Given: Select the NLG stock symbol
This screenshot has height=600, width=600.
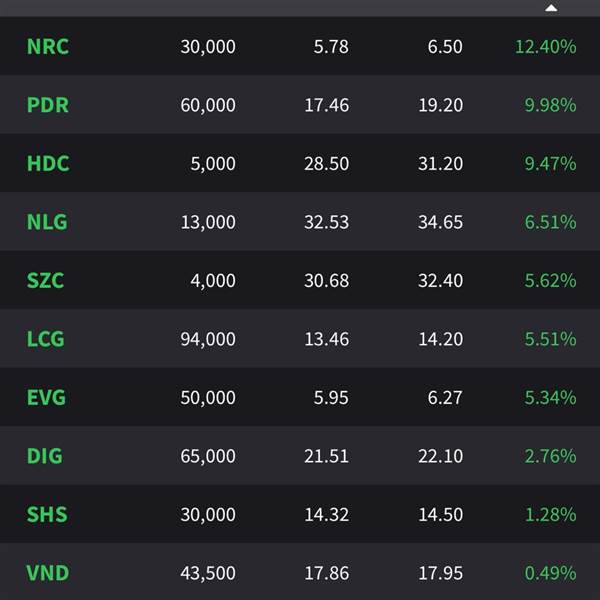Looking at the screenshot, I should click(47, 222).
